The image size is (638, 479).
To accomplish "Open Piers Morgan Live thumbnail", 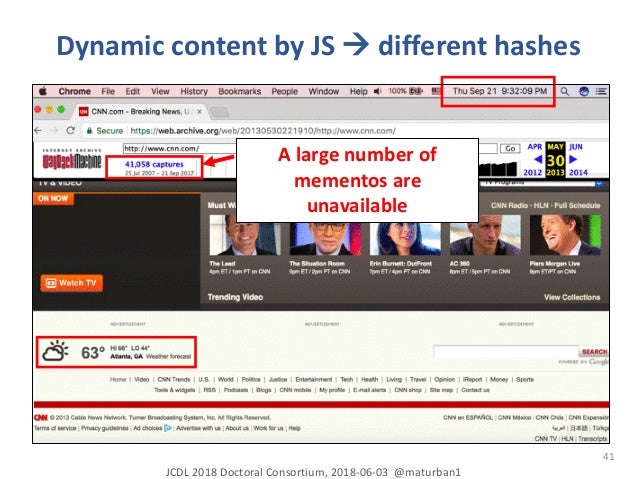I will click(565, 235).
